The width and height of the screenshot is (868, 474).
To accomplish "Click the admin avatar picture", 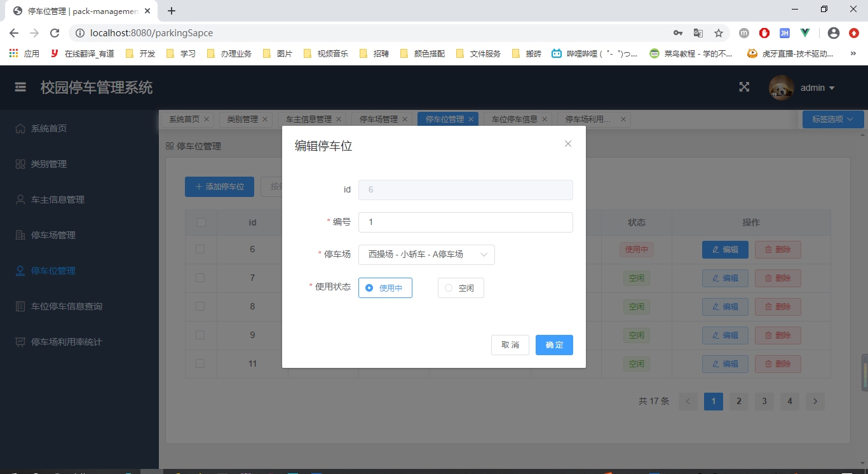I will click(781, 88).
